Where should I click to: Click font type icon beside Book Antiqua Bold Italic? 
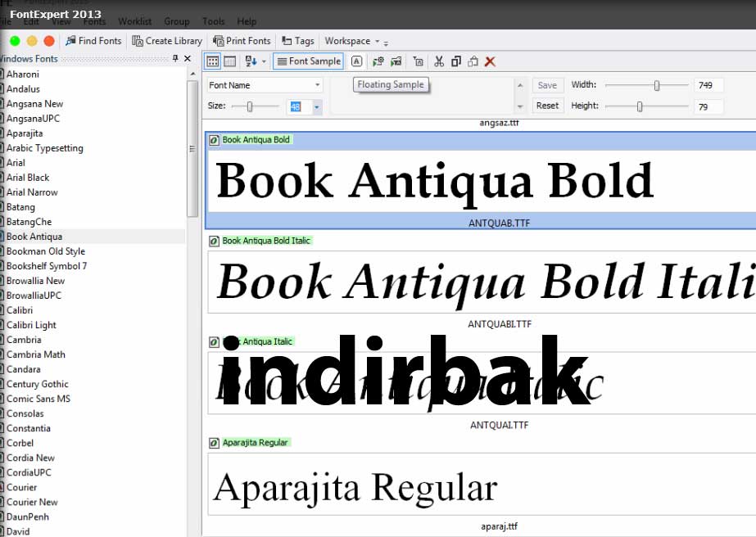pos(214,241)
